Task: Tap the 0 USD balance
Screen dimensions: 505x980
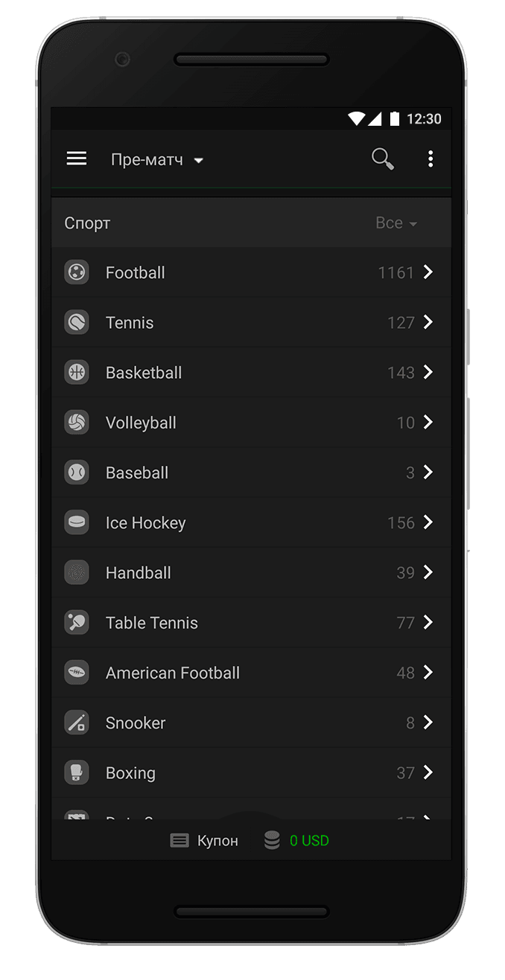Action: [309, 841]
